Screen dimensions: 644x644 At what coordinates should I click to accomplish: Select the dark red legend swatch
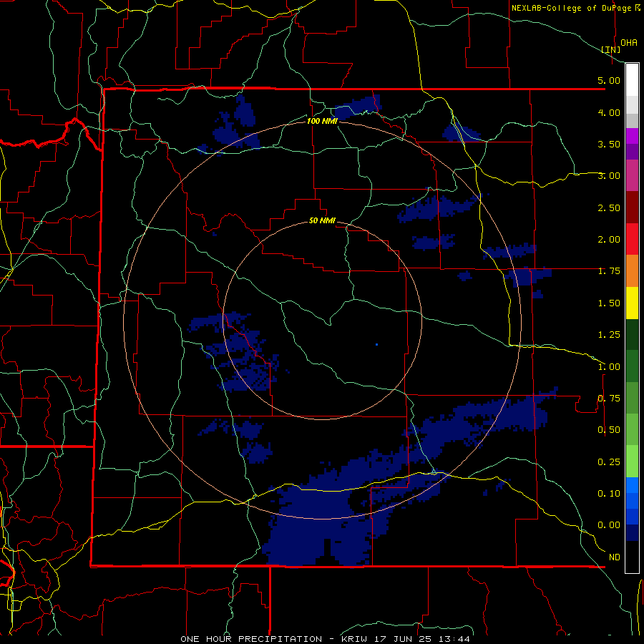pyautogui.click(x=632, y=208)
